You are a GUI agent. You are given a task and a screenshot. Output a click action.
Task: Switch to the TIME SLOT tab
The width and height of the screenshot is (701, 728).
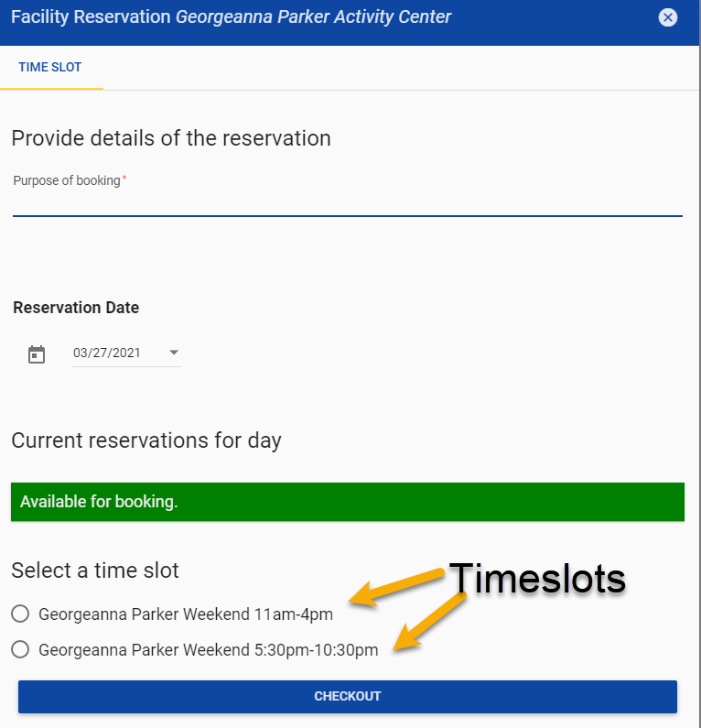[x=50, y=68]
